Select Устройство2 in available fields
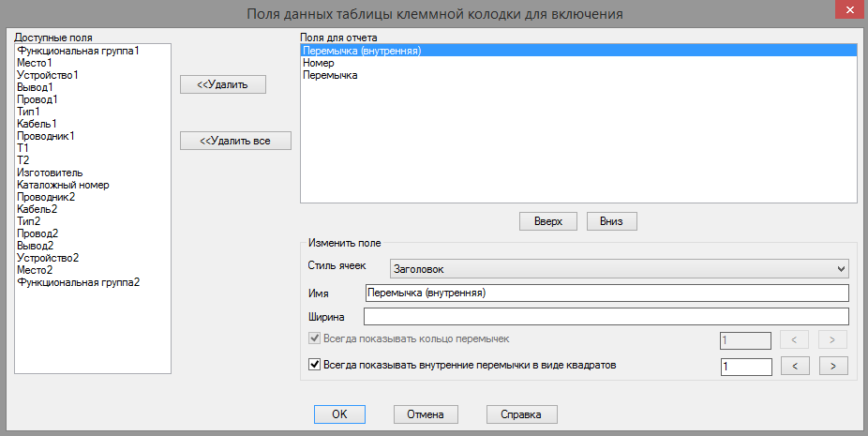The width and height of the screenshot is (868, 436). point(93,258)
